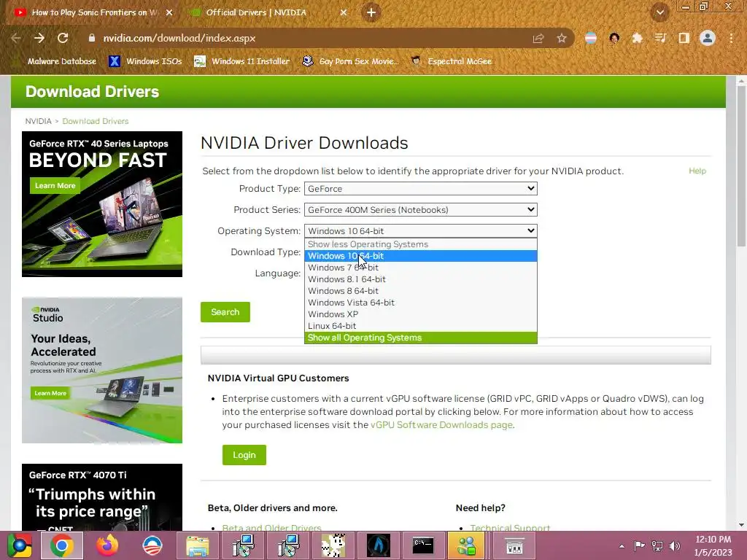
Task: Launch Firefox from the taskbar
Action: coord(107,545)
